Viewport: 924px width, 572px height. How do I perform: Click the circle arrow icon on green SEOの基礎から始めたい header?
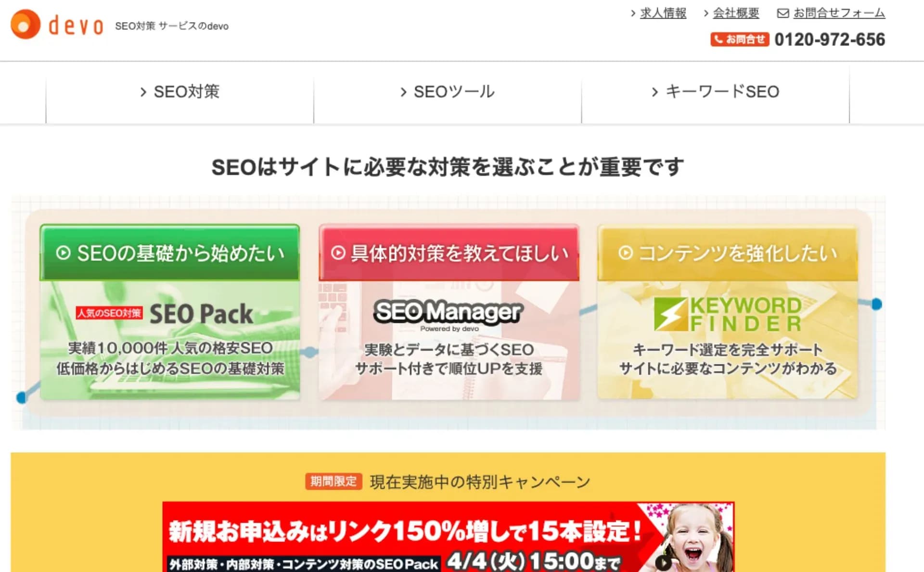63,253
